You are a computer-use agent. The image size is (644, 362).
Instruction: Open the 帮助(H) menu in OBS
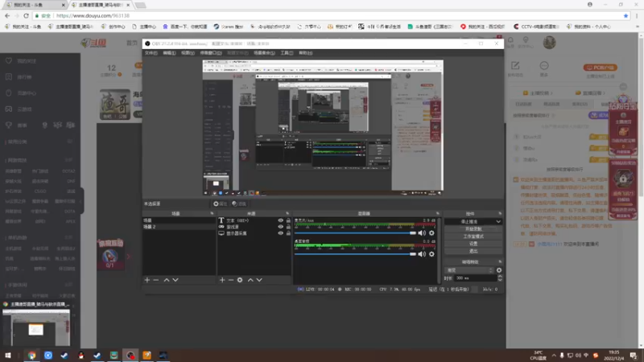tap(306, 53)
